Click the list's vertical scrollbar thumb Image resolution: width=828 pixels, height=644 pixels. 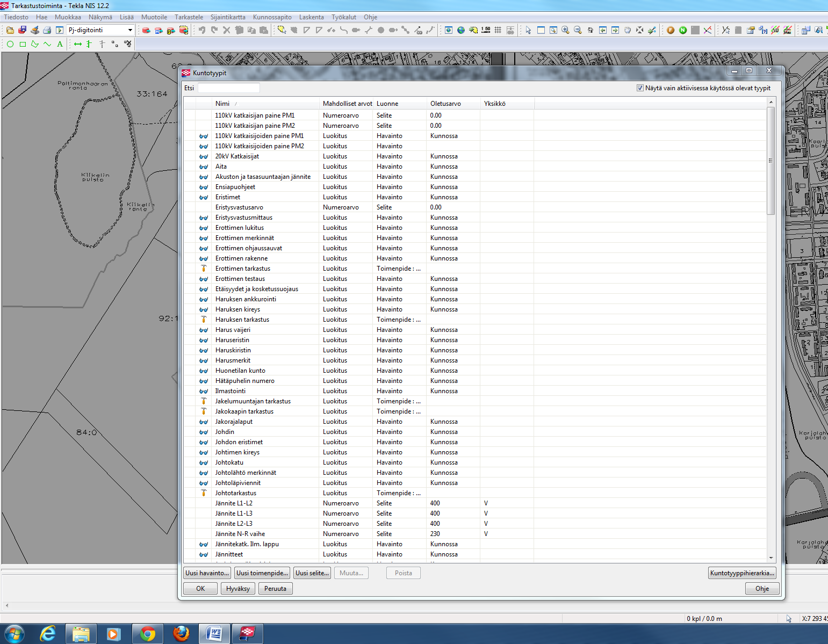point(771,161)
